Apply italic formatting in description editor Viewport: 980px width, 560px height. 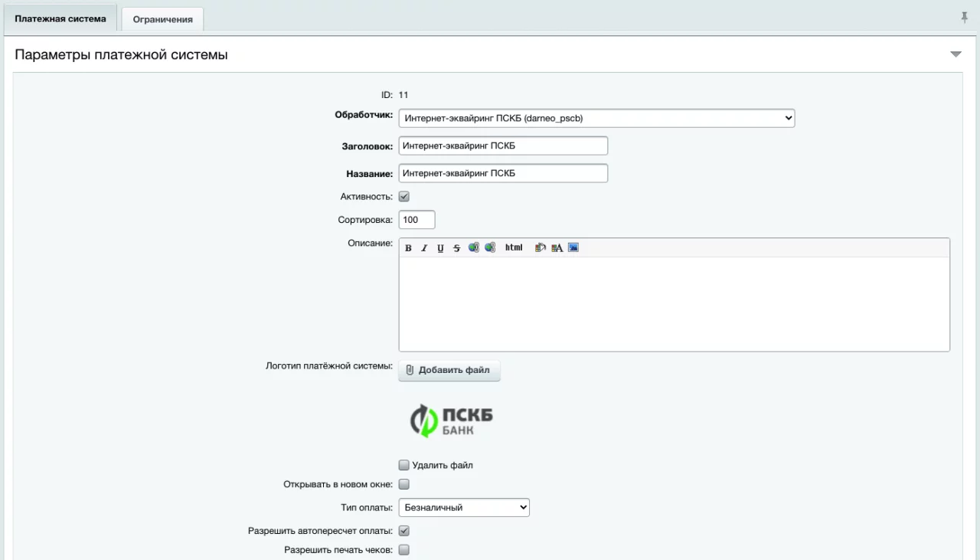pyautogui.click(x=424, y=248)
